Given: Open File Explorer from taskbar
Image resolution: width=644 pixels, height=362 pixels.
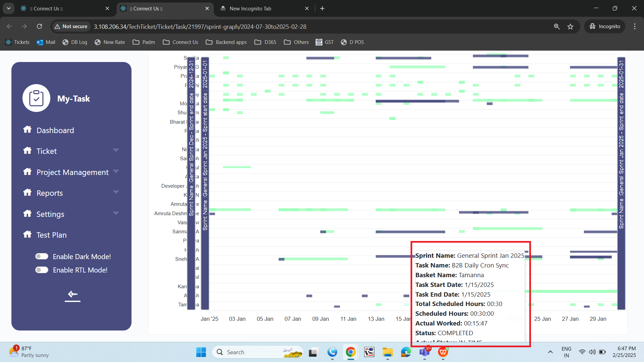Looking at the screenshot, I should (x=387, y=352).
